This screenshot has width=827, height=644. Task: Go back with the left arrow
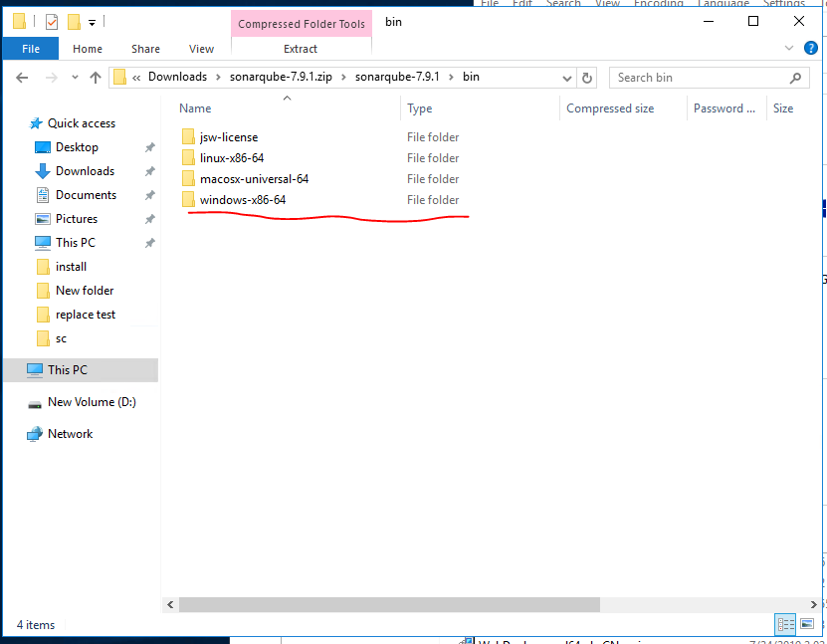pos(22,78)
